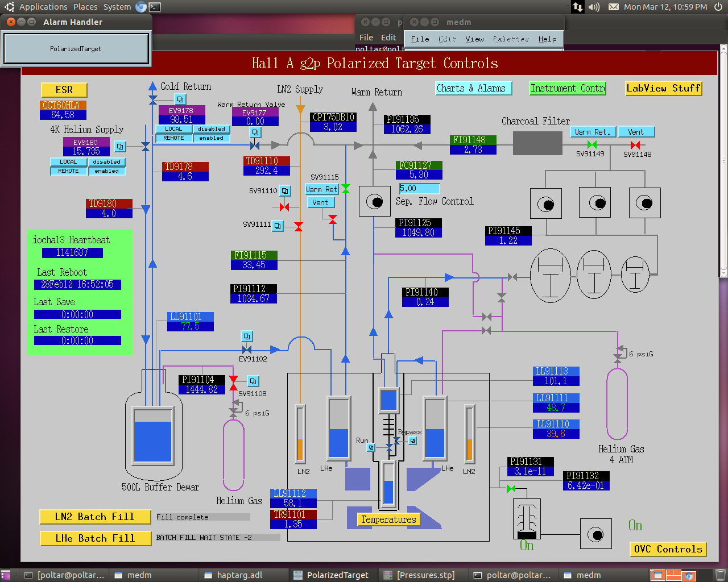728x582 pixels.
Task: Open SV91111 valve control icon
Action: tap(278, 226)
